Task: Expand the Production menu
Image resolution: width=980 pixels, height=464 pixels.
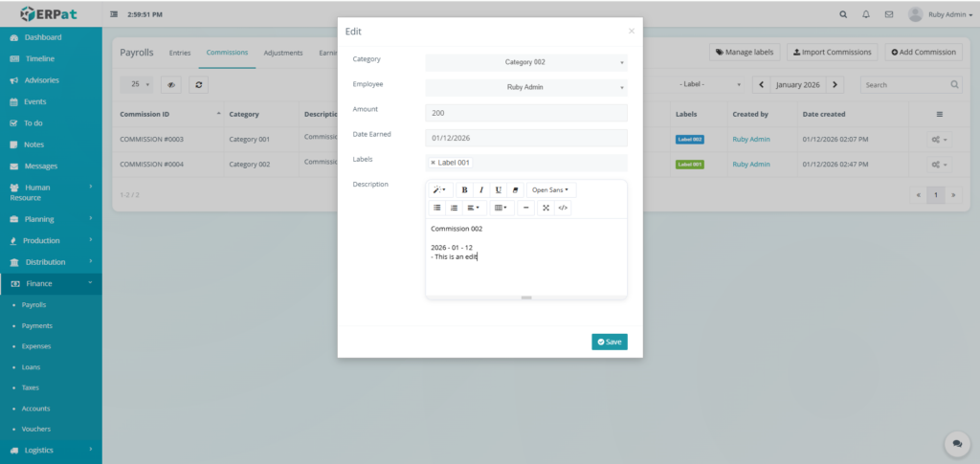Action: 51,240
